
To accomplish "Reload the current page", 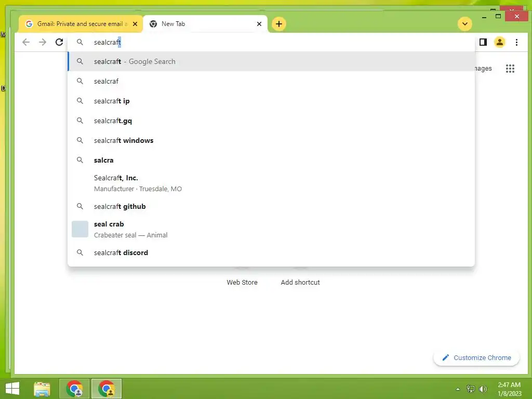I will tap(59, 42).
